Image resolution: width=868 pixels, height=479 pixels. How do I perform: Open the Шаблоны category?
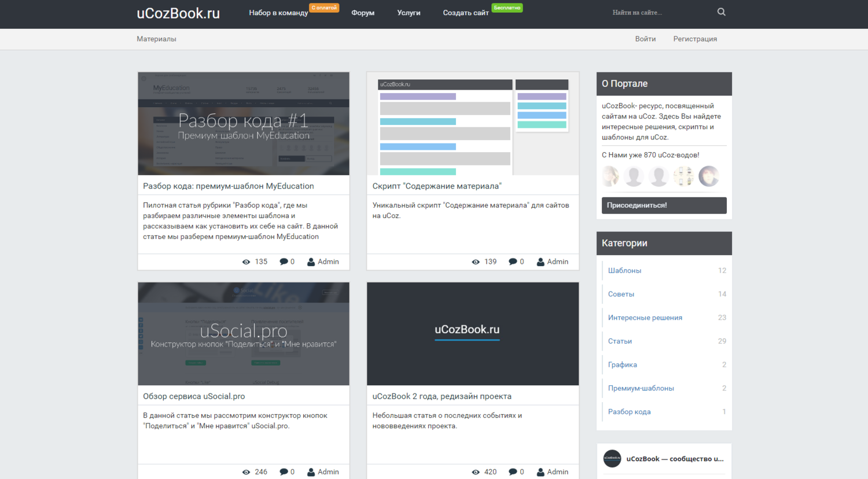pos(624,271)
